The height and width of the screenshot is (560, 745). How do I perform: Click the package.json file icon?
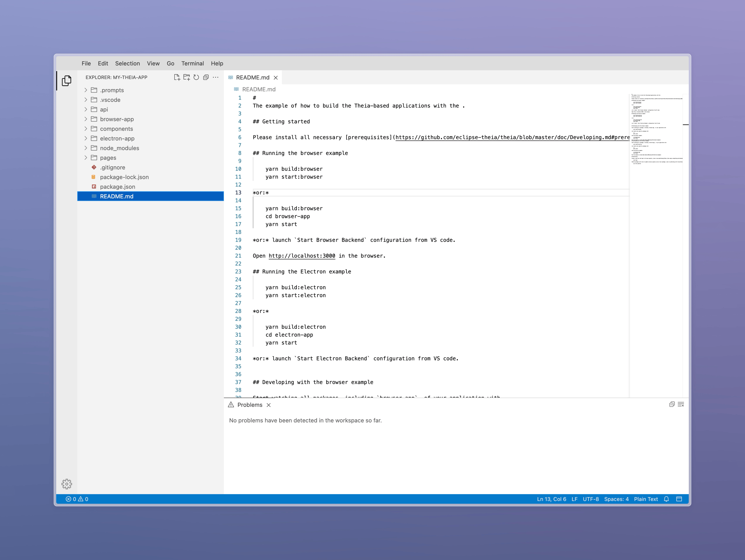(x=94, y=187)
